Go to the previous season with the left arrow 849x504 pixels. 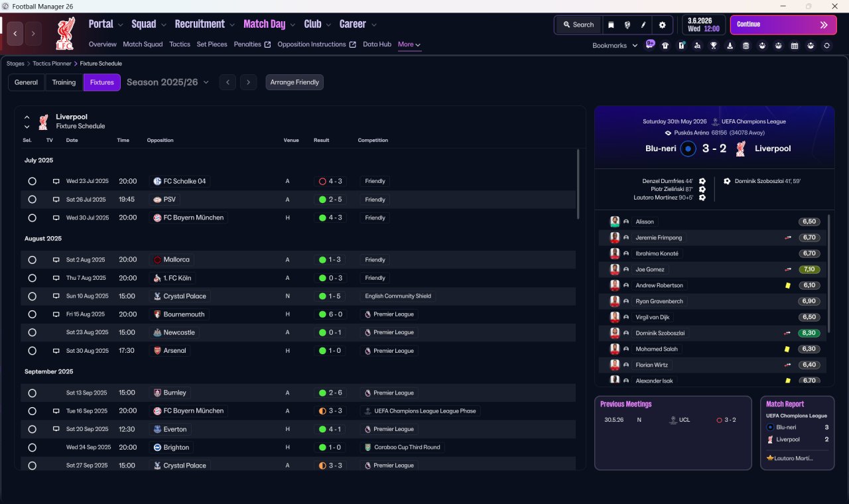tap(228, 82)
